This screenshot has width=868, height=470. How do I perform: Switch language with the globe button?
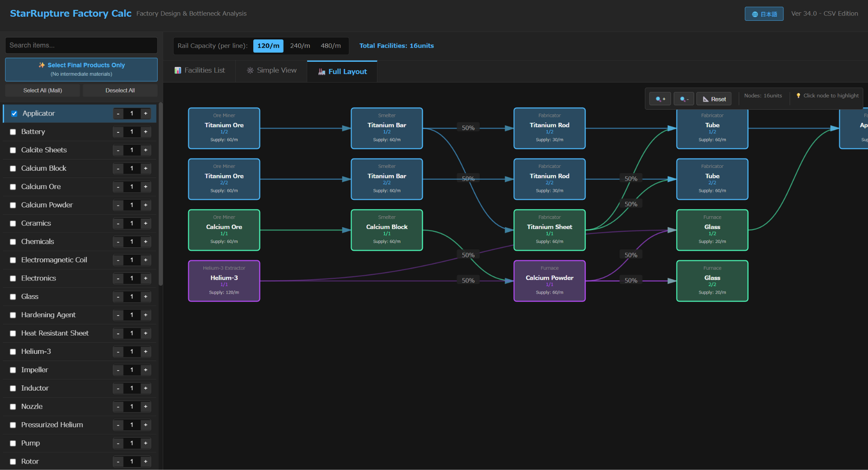click(764, 14)
